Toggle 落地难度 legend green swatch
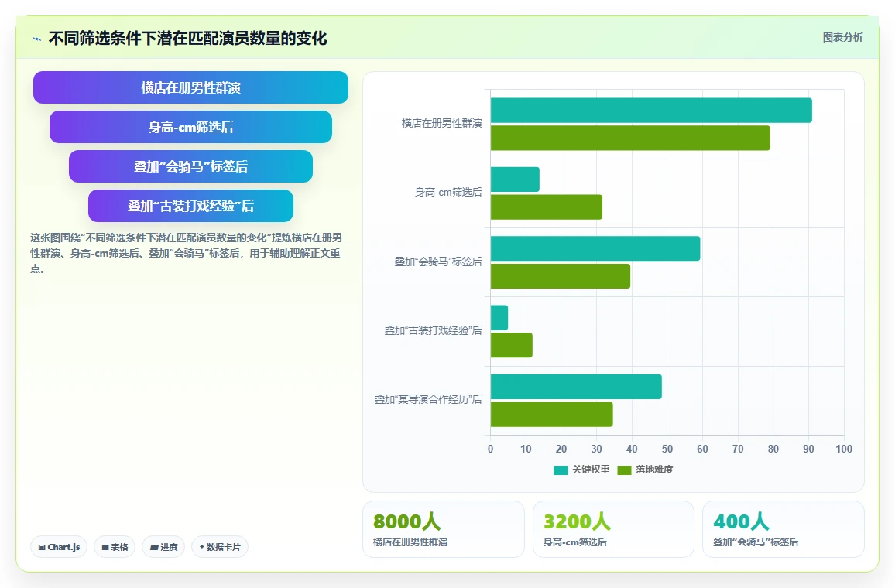Viewport: 895px width, 588px height. tap(625, 470)
